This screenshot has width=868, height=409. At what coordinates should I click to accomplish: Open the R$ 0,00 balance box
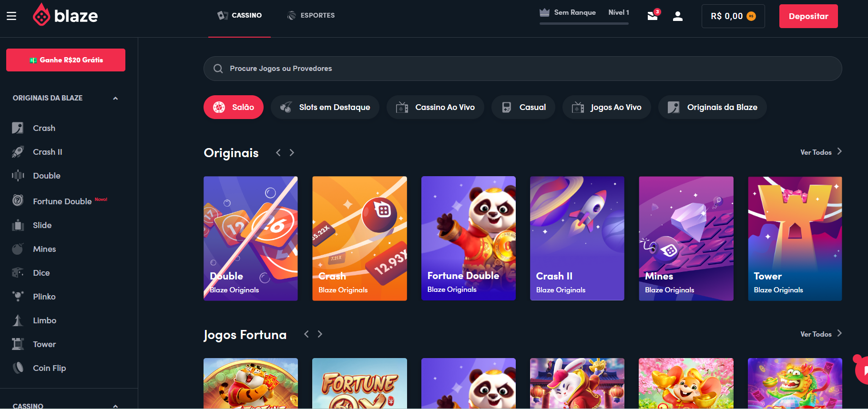[x=733, y=16]
